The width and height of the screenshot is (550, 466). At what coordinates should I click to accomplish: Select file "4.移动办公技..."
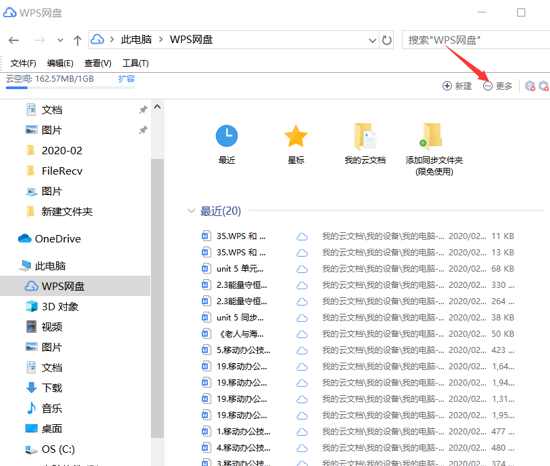[x=243, y=448]
